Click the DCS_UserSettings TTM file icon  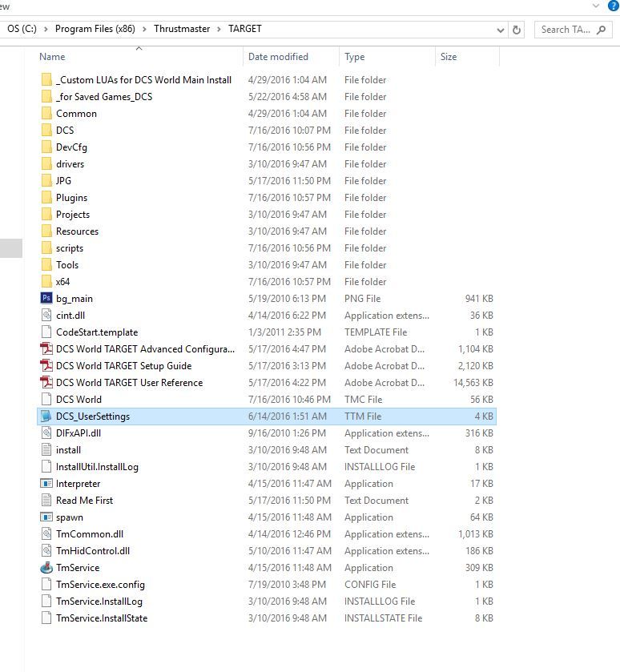(46, 416)
